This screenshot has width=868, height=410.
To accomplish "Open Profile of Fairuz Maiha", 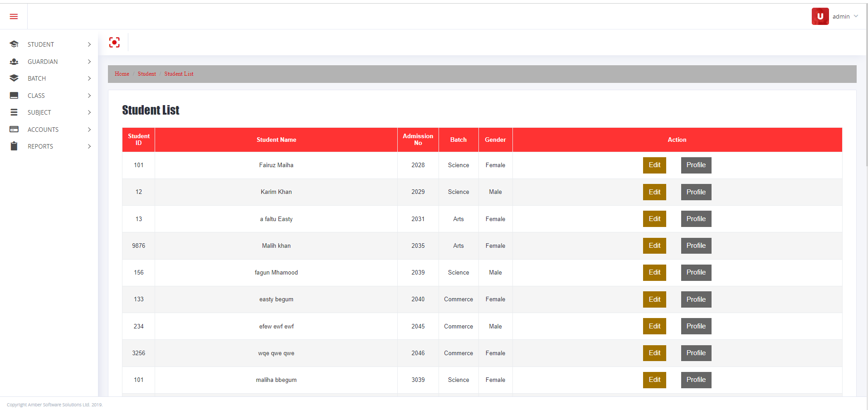I will click(x=696, y=165).
